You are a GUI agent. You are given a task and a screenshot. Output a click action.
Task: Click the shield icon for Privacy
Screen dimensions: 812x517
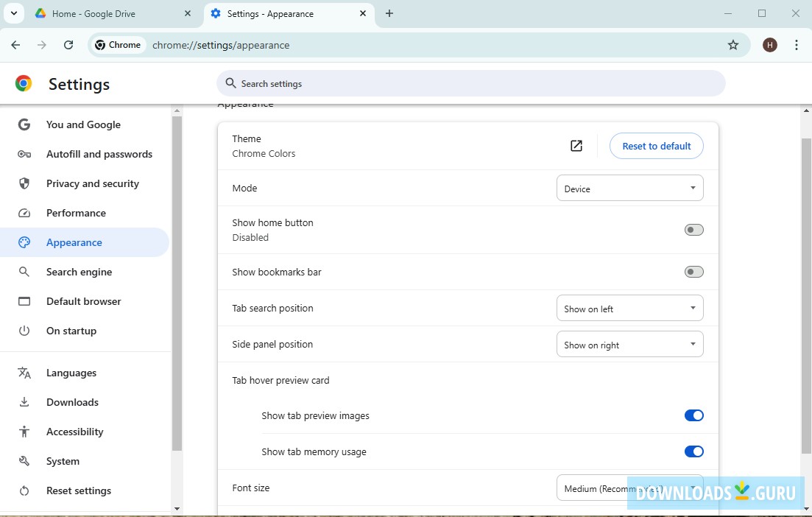coord(24,183)
